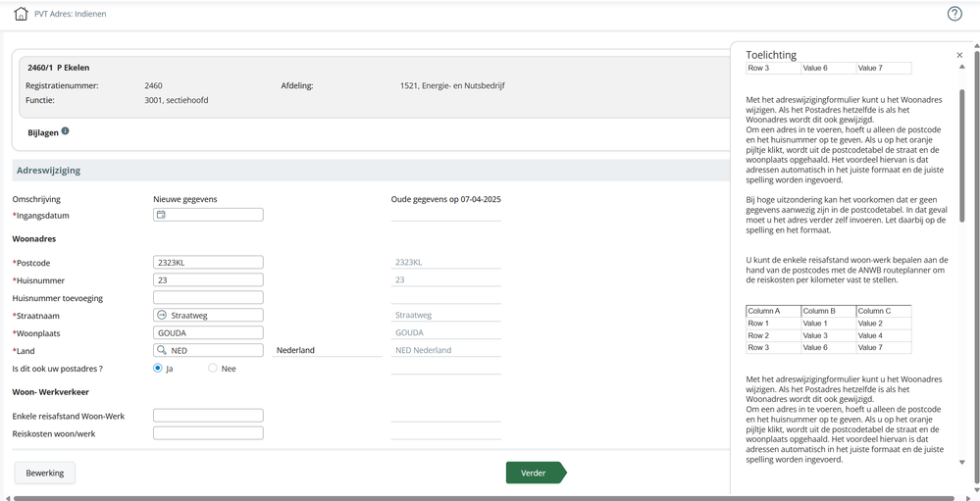Click the employee name '2460/1 P Ekelen'

[58, 68]
